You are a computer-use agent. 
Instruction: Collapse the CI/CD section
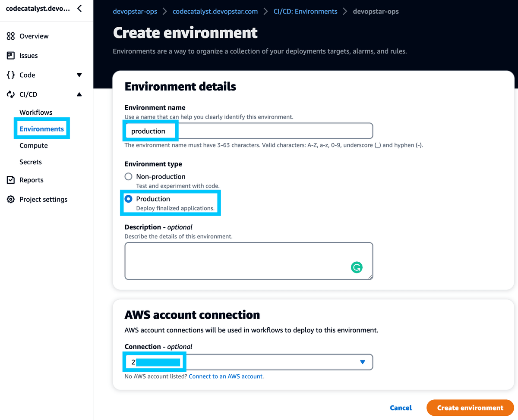click(x=79, y=94)
